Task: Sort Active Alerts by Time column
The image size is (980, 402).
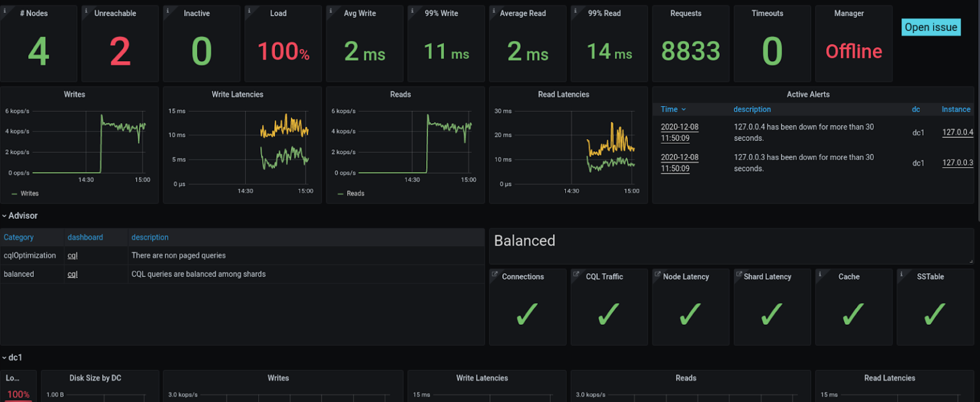Action: (673, 109)
